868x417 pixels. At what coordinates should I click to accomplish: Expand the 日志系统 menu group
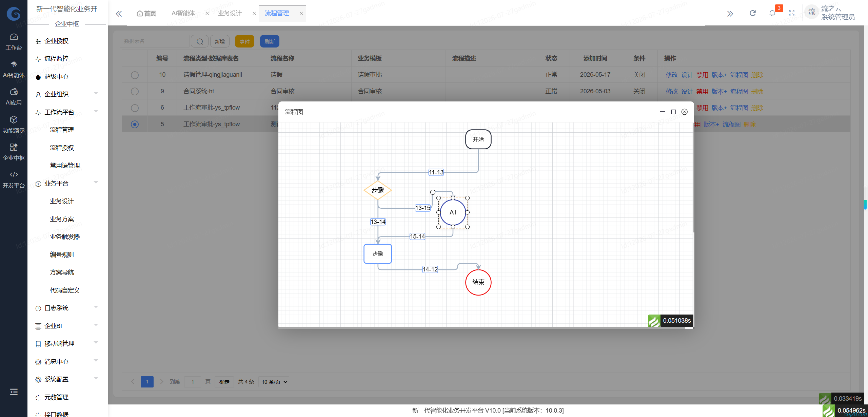click(x=67, y=308)
